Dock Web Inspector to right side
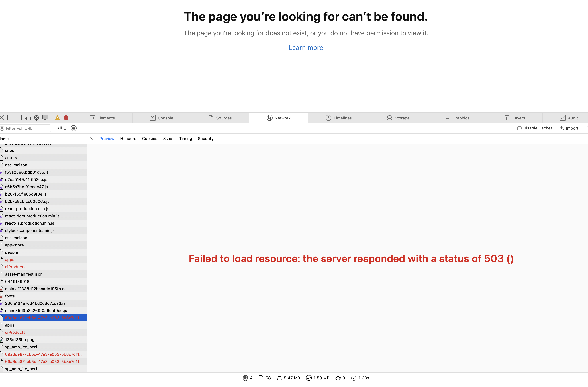 click(19, 118)
